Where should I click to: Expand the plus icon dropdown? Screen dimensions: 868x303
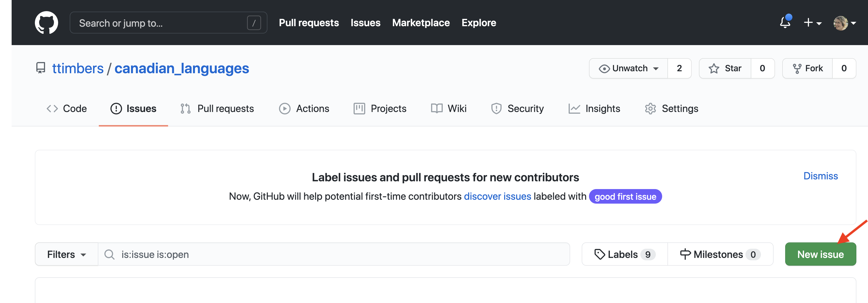(812, 23)
